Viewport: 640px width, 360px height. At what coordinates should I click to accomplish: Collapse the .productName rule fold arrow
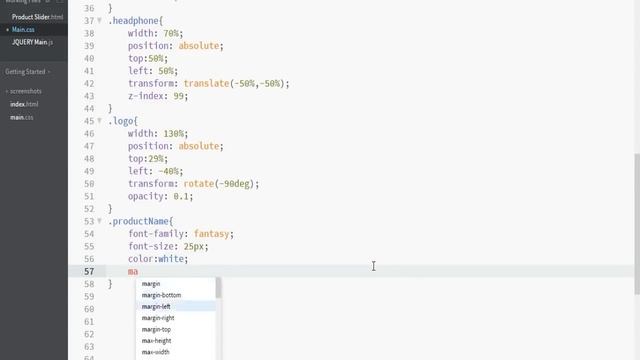tap(99, 221)
